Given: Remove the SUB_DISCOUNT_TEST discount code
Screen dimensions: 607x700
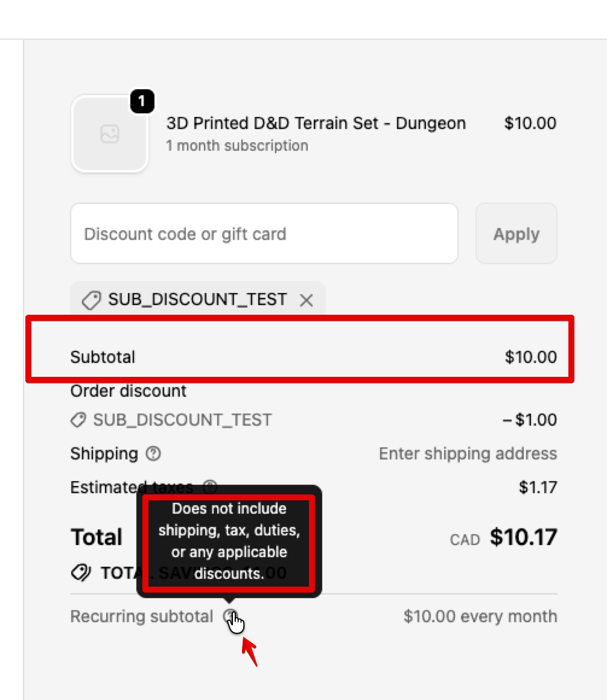Looking at the screenshot, I should 307,300.
